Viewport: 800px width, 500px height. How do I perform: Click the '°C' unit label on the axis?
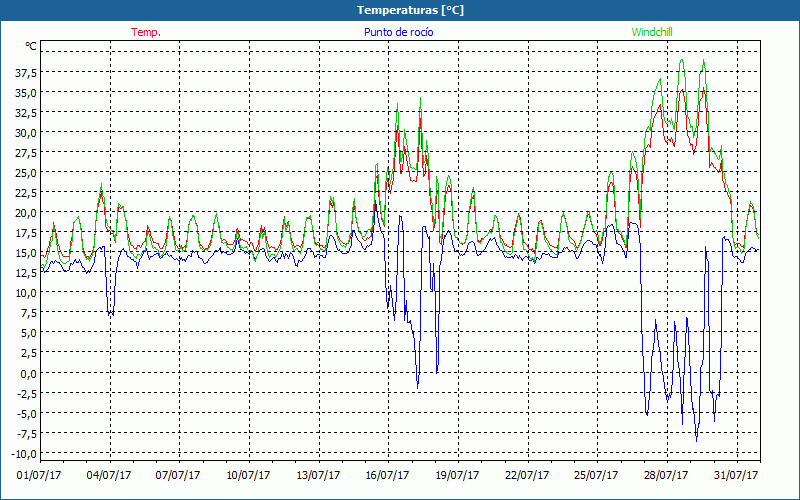tap(31, 46)
